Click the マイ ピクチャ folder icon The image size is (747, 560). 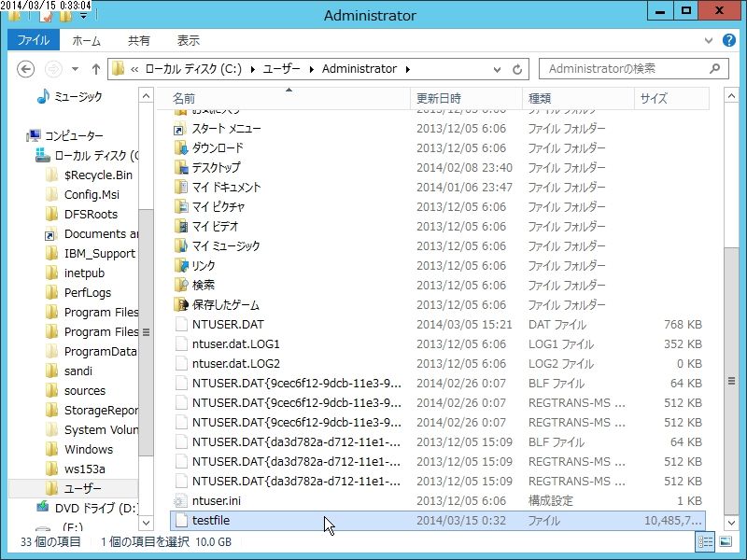point(180,206)
